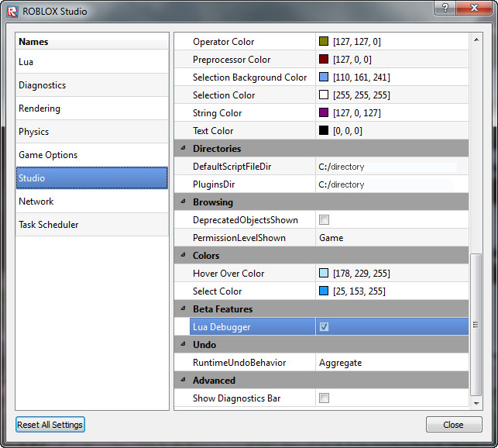
Task: Toggle the DeprecatedObjectsShown checkbox
Action: 324,219
